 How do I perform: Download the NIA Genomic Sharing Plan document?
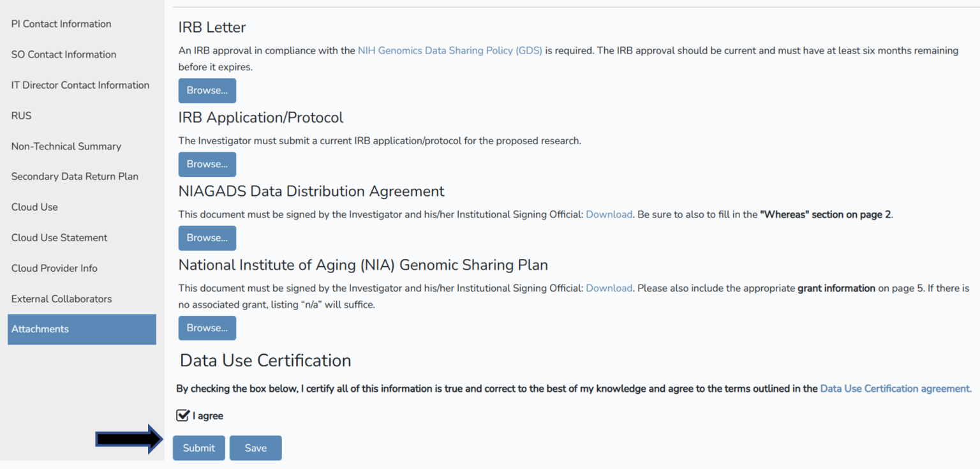(609, 288)
